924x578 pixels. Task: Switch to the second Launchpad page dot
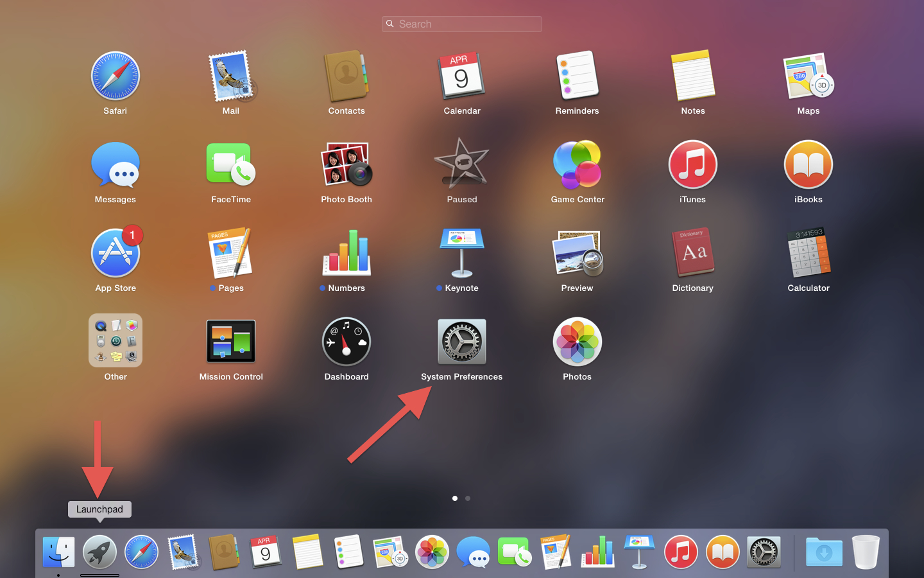click(468, 498)
